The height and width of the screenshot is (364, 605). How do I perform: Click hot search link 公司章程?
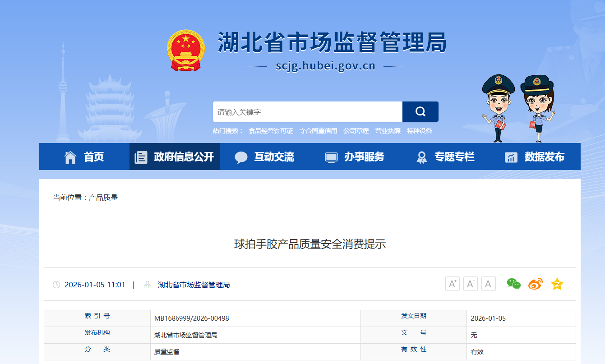point(356,131)
